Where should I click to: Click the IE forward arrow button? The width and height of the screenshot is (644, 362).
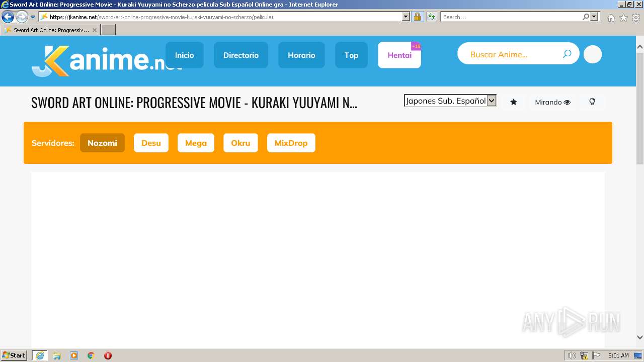(22, 17)
